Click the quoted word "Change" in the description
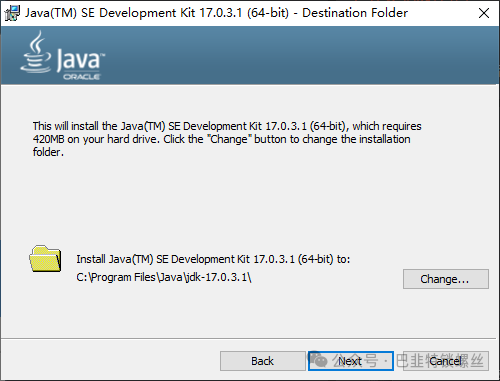The image size is (500, 381). [230, 139]
